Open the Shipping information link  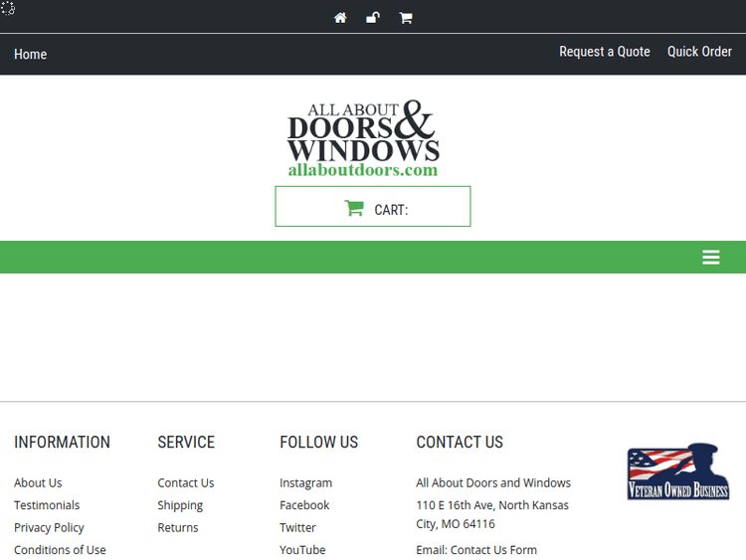[180, 505]
